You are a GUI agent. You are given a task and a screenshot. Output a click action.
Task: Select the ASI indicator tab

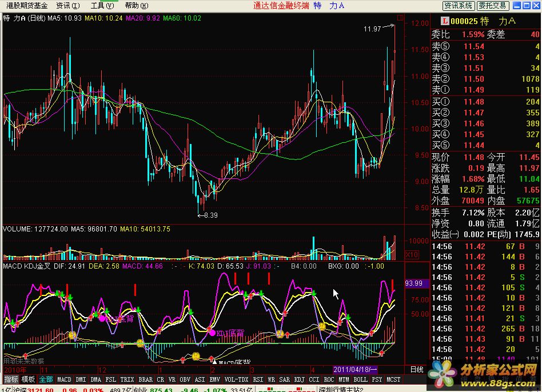click(x=200, y=379)
